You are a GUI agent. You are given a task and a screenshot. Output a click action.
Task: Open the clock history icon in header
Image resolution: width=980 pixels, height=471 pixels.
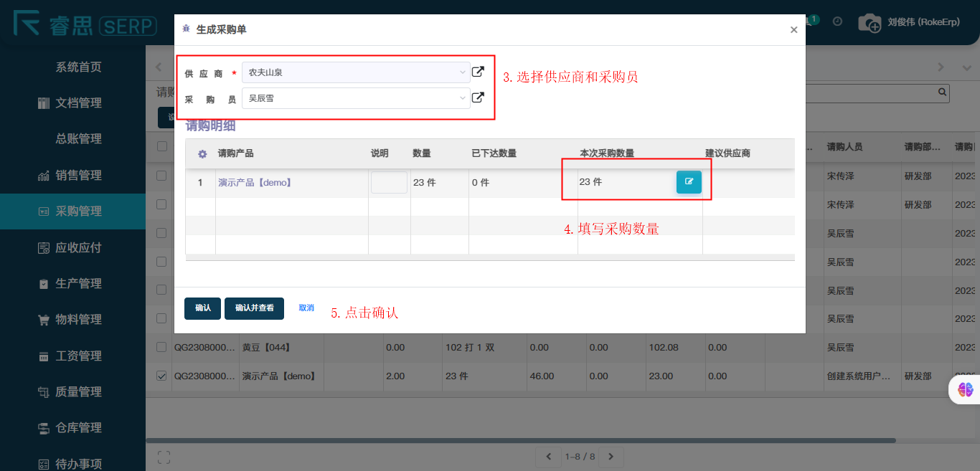click(837, 22)
